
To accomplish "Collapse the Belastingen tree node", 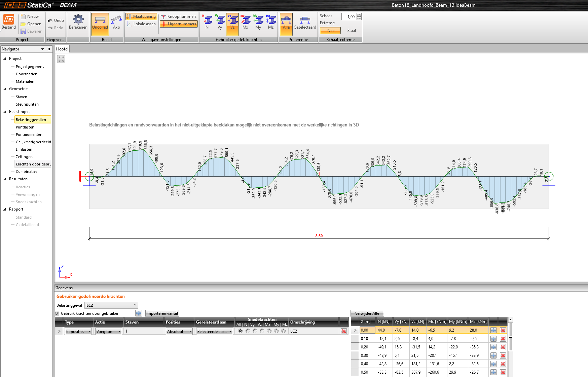I will point(5,112).
